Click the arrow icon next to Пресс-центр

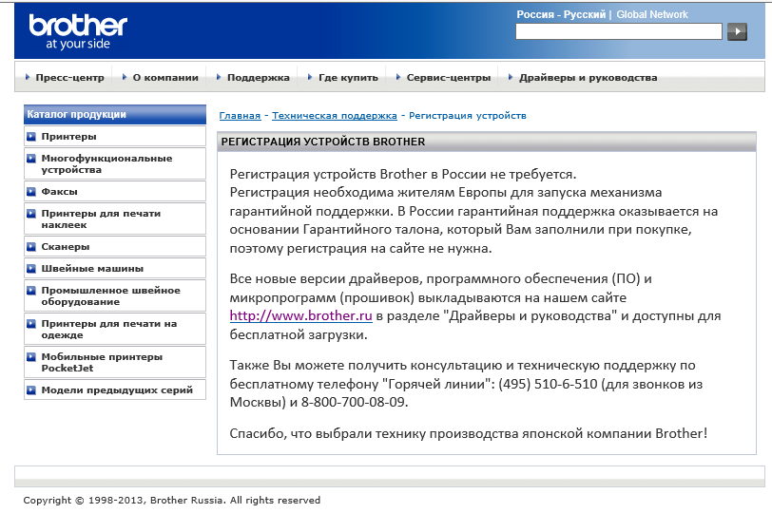pyautogui.click(x=28, y=77)
